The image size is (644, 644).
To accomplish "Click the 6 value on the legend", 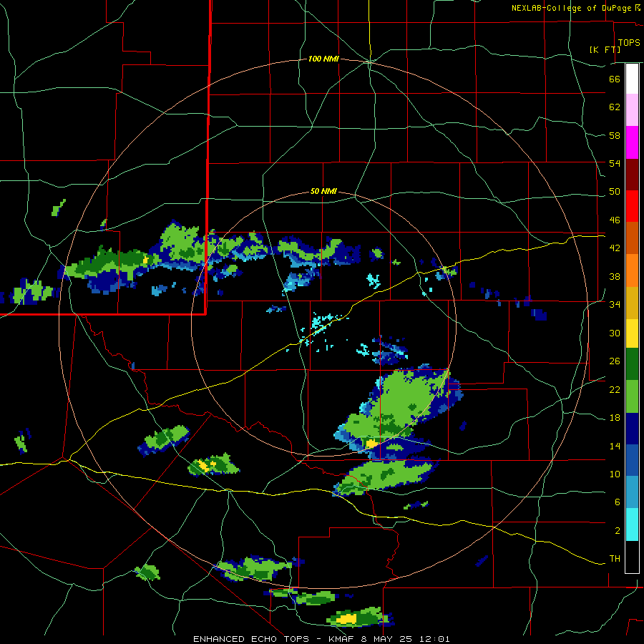I will (618, 502).
